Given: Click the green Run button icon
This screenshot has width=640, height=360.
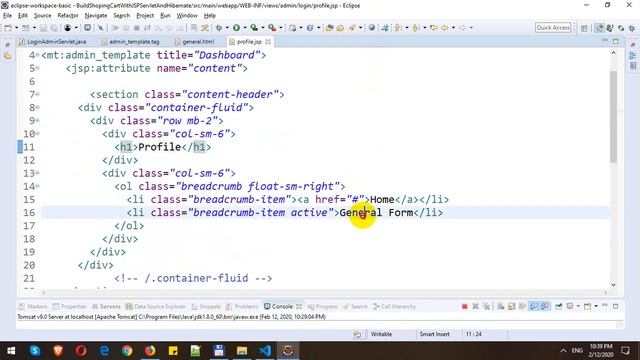Looking at the screenshot, I should [237, 28].
